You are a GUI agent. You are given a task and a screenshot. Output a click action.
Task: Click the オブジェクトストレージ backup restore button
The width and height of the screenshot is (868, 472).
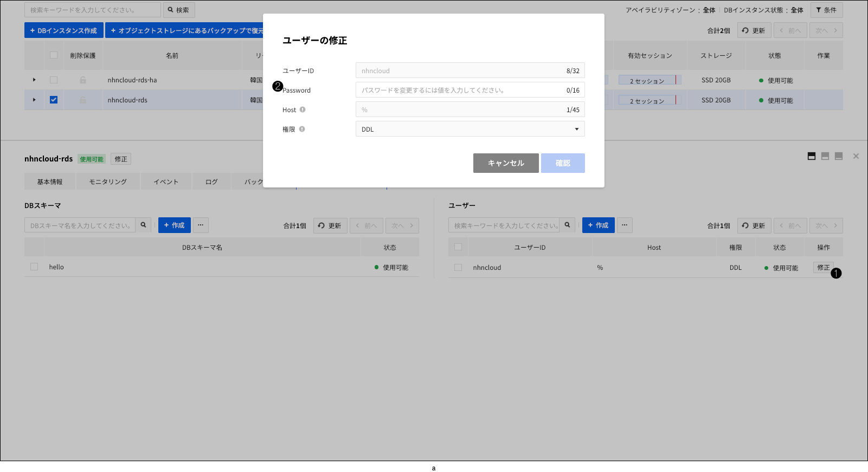184,30
